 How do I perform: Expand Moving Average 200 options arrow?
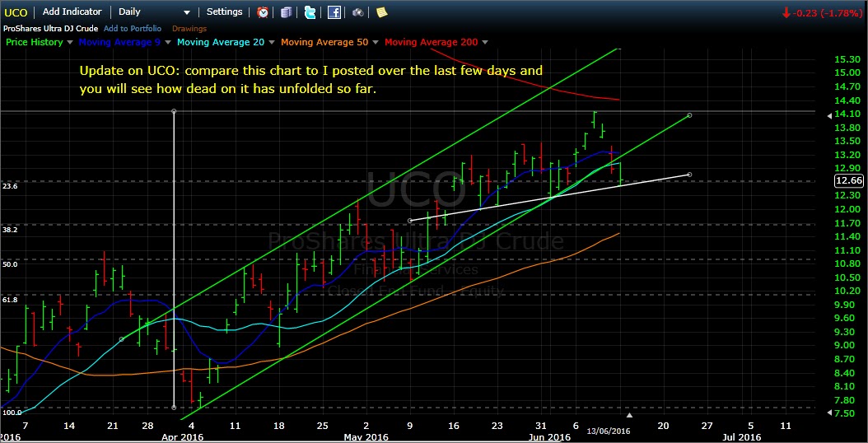click(486, 42)
